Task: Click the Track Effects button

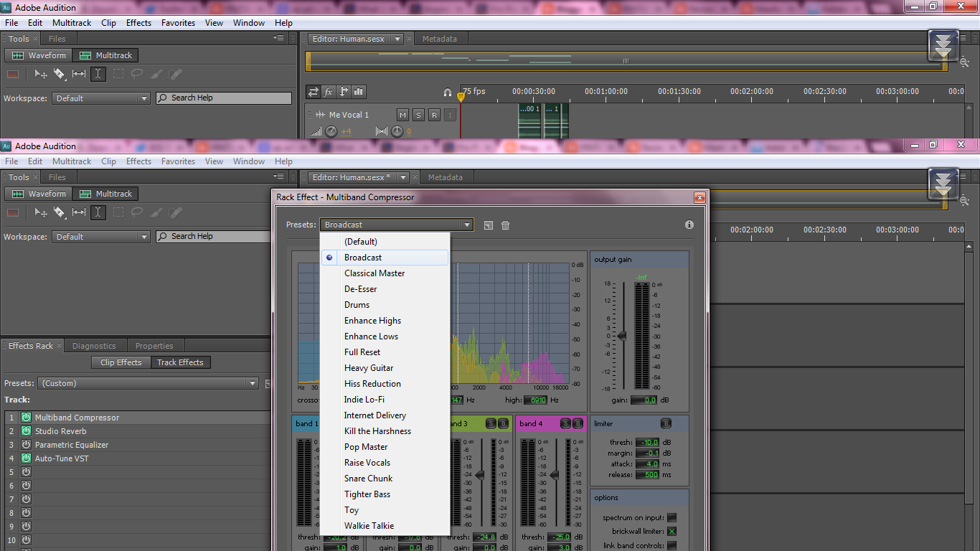Action: point(181,362)
